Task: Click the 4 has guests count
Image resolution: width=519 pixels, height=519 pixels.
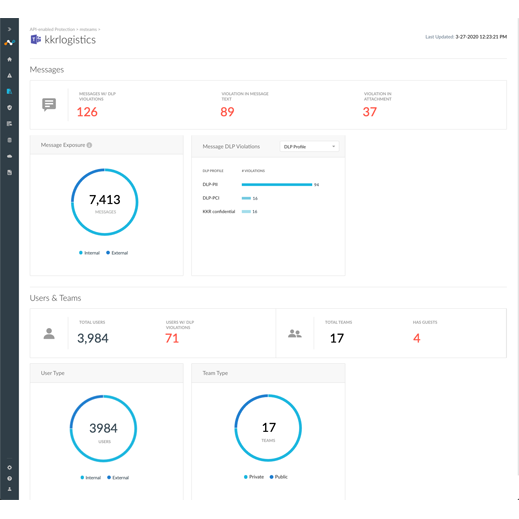Action: (x=417, y=338)
